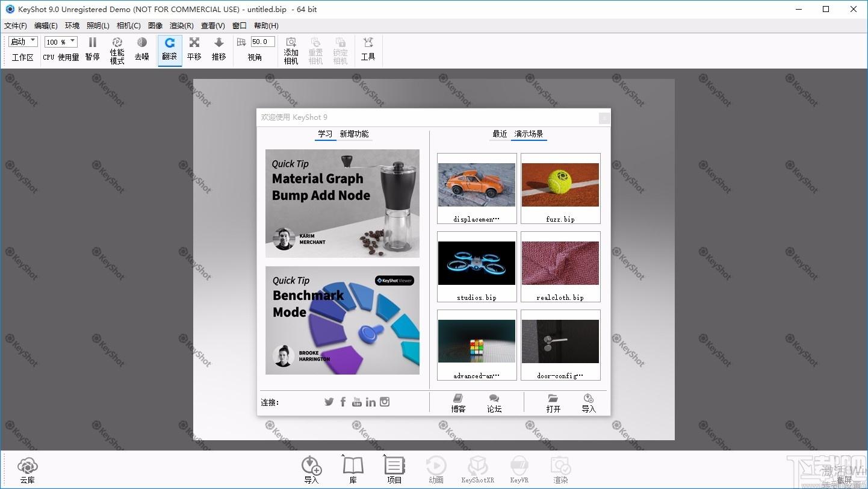This screenshot has height=489, width=868.
Task: Open the Help (帮助) menu
Action: [266, 26]
